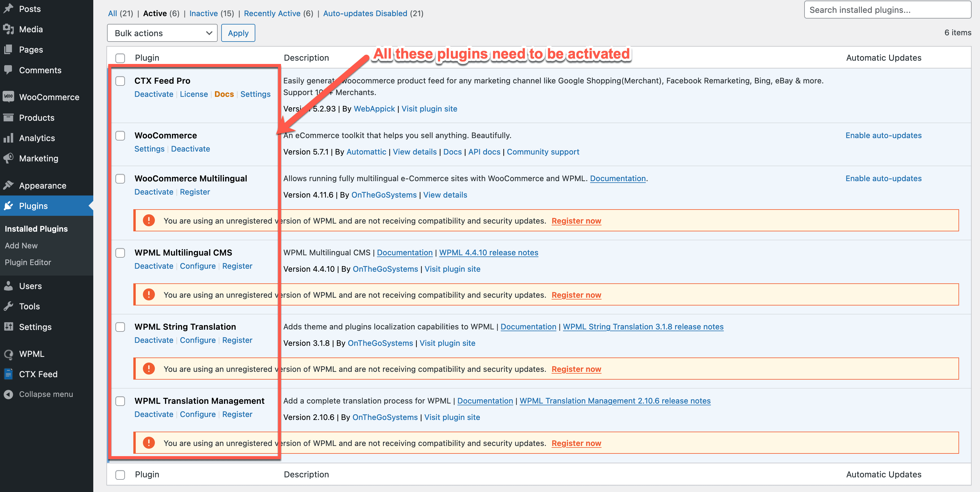Open CTX Feed Pro Docs link
Image resolution: width=980 pixels, height=492 pixels.
click(x=224, y=94)
